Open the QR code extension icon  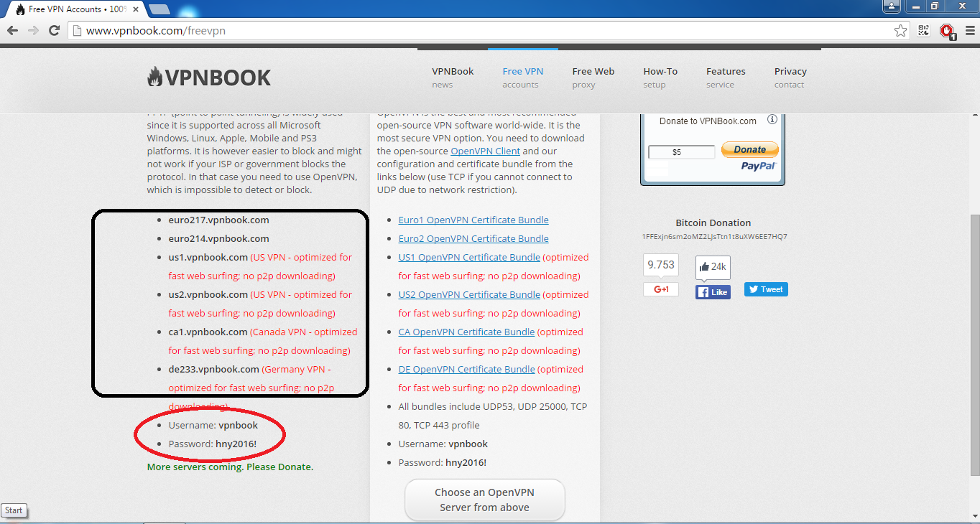924,30
